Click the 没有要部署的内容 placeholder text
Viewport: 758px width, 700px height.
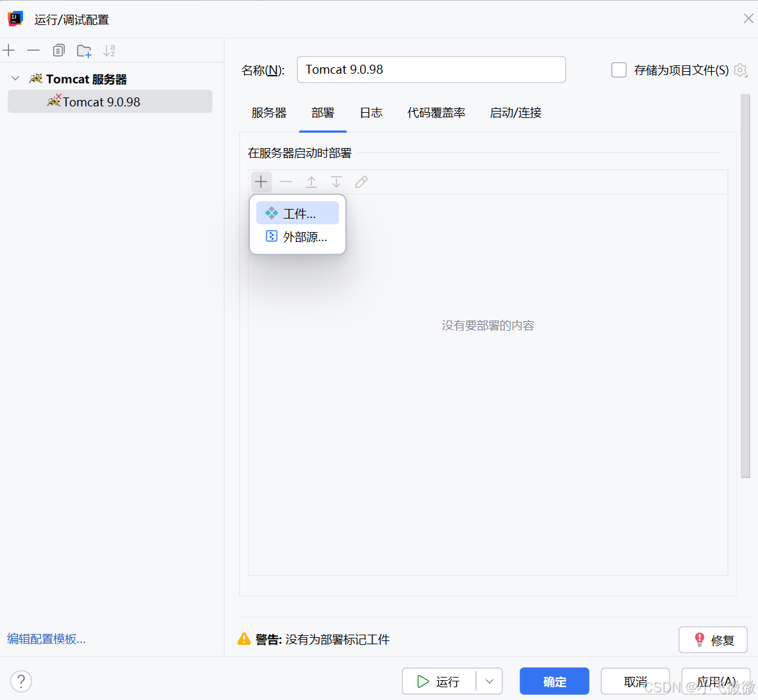pyautogui.click(x=488, y=325)
